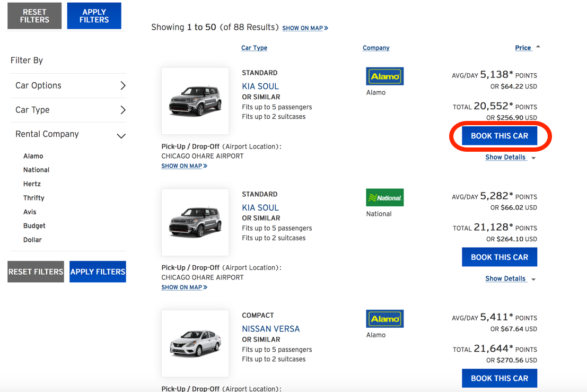Show Alamo Kia Soul pickup location on map

pyautogui.click(x=184, y=166)
